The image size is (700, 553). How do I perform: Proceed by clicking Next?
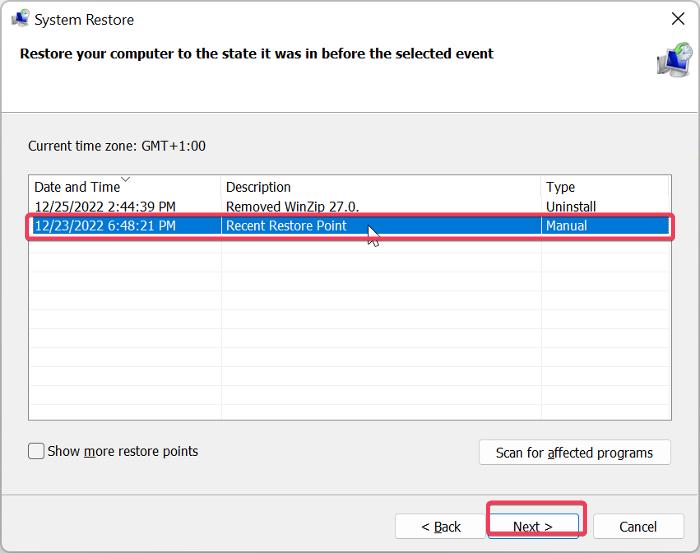pos(533,526)
